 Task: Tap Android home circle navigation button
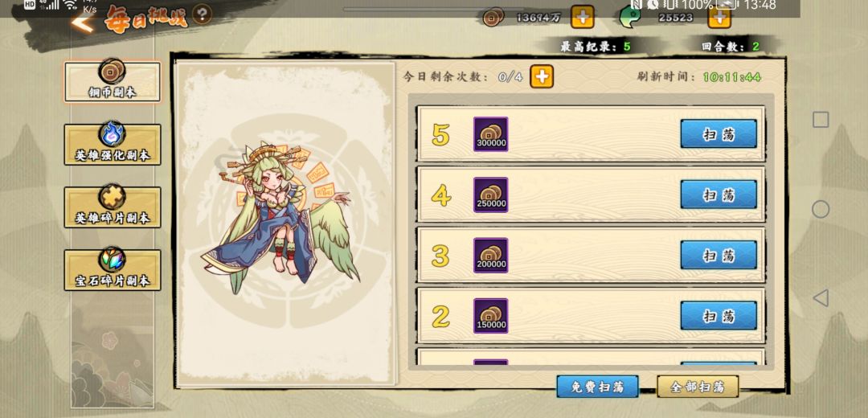[x=821, y=209]
